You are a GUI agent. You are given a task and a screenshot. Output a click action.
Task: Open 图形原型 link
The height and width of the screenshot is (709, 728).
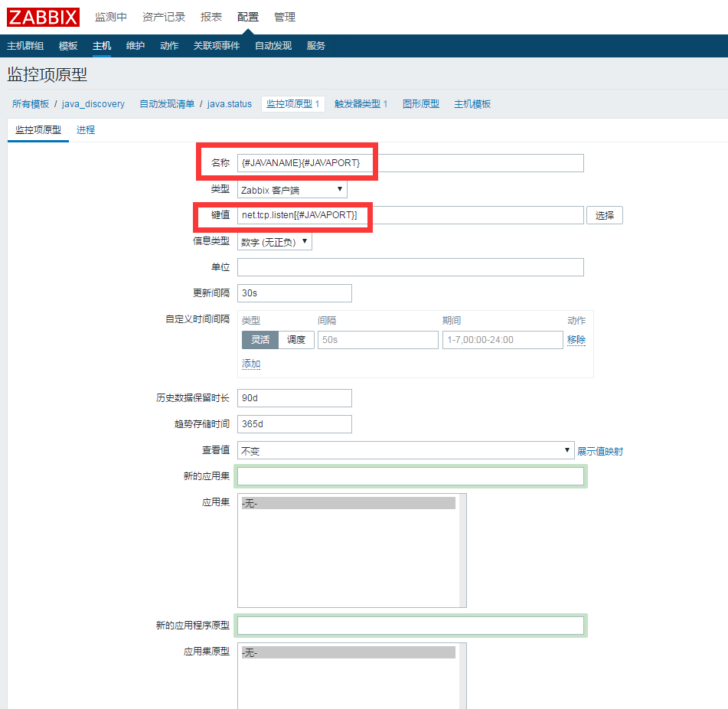pyautogui.click(x=421, y=104)
